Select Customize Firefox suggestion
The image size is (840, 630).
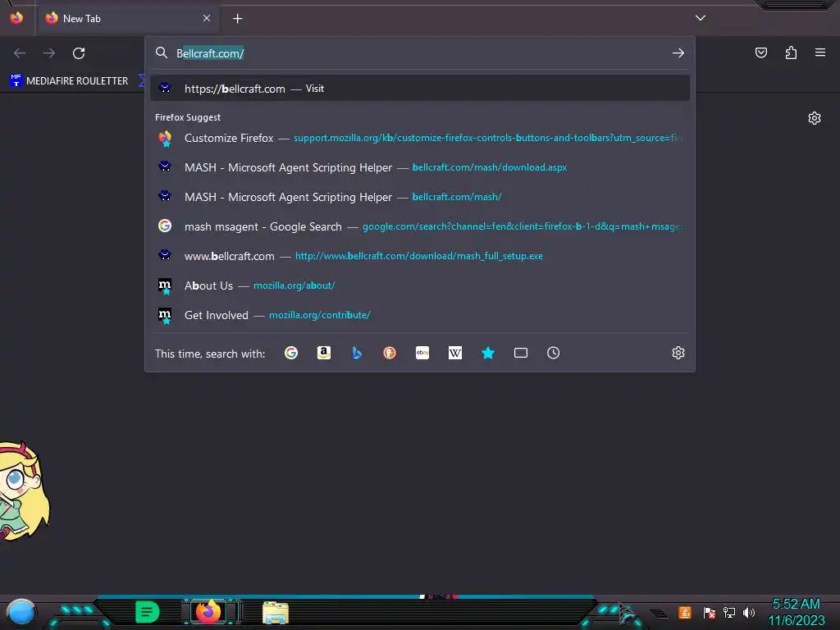point(420,138)
